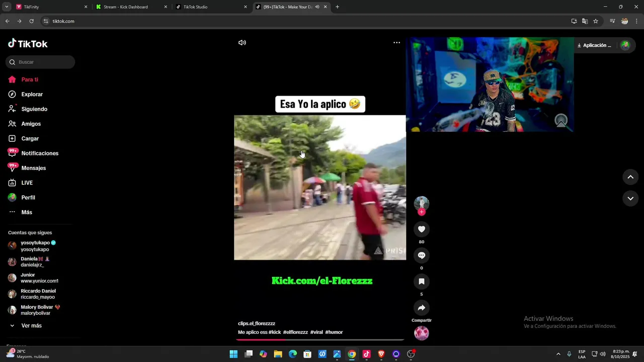Bookmark this page with the star icon
Screen dimensions: 644x362
596,21
